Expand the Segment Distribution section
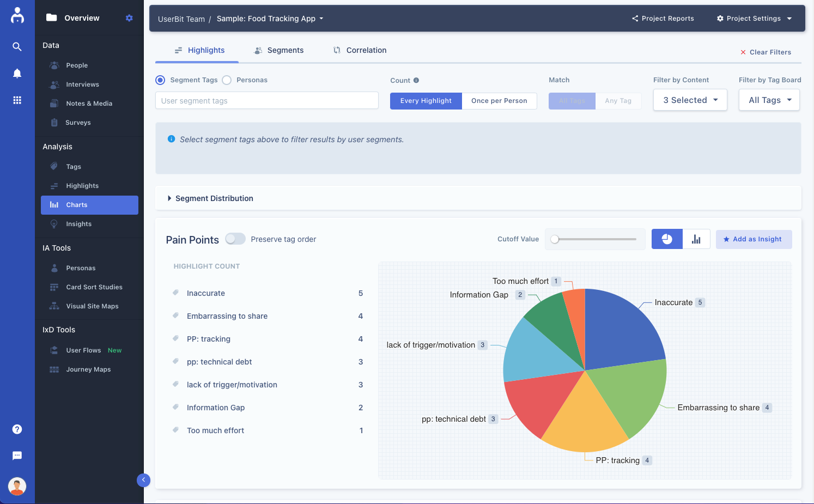The height and width of the screenshot is (504, 814). (210, 198)
